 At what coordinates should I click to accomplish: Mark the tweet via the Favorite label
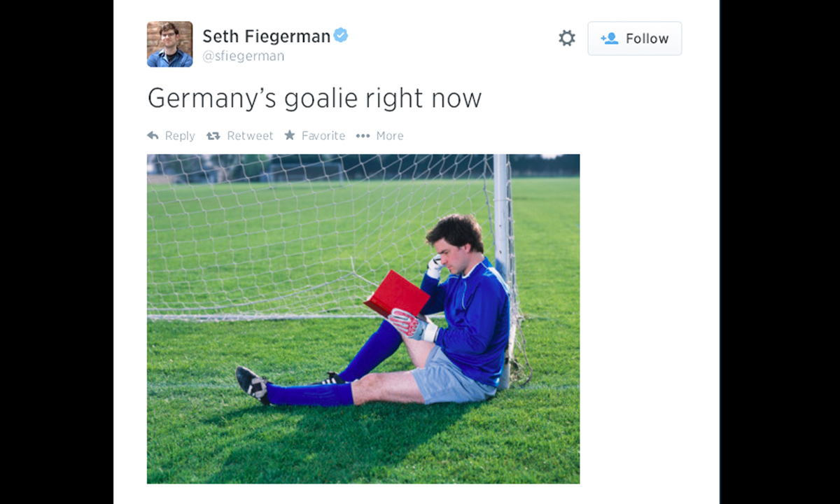pyautogui.click(x=323, y=136)
